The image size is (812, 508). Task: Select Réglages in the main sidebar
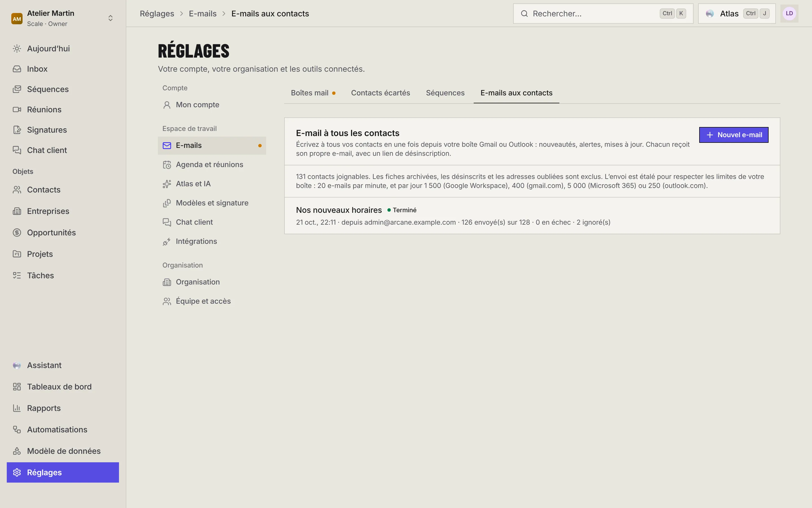pyautogui.click(x=63, y=472)
